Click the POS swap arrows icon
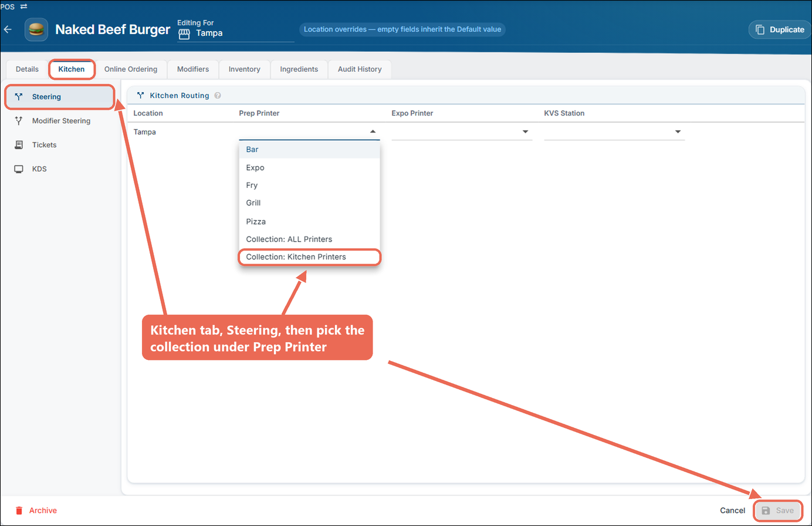Viewport: 812px width, 526px height. tap(23, 6)
